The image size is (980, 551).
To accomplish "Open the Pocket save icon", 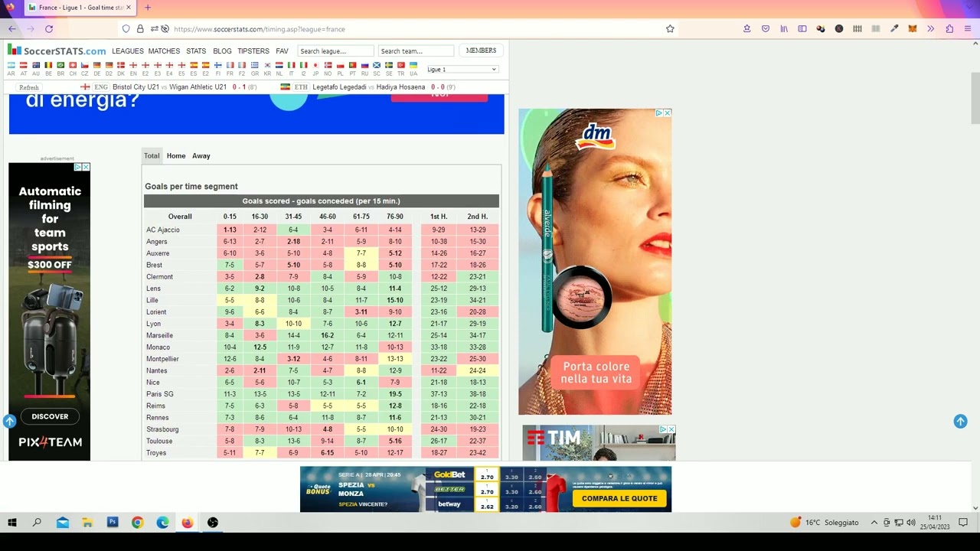I will [765, 29].
